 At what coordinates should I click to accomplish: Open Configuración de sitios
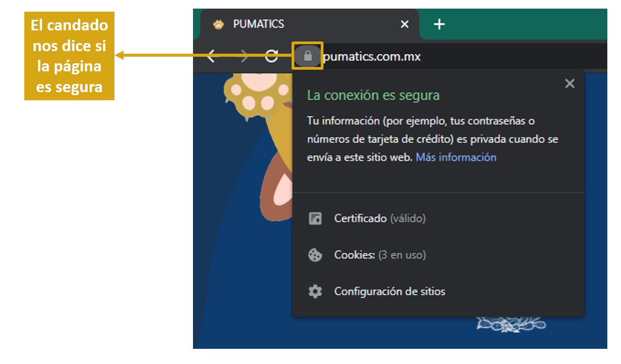click(x=390, y=292)
